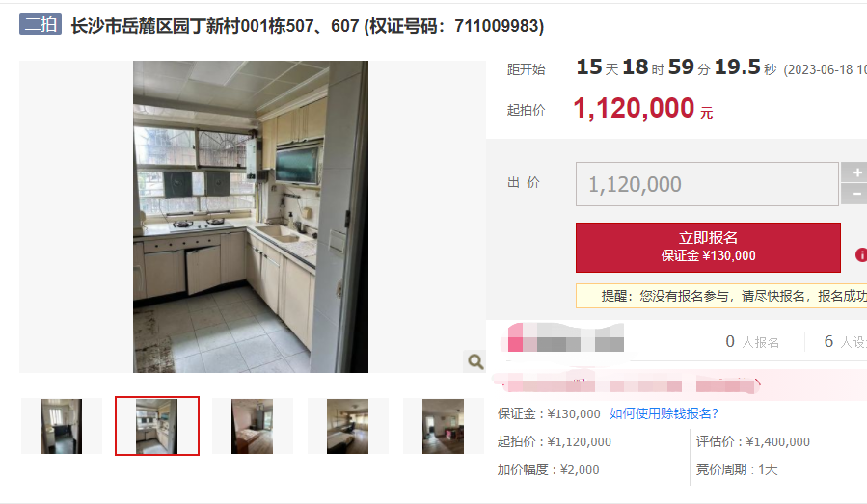The width and height of the screenshot is (867, 504).
Task: Click the starting price 1,120,000 元
Action: click(643, 108)
